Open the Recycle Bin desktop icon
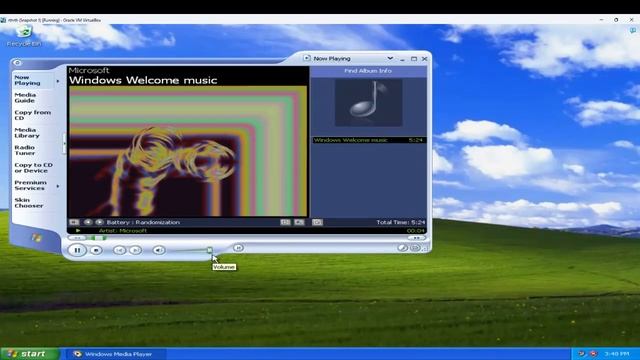The height and width of the screenshot is (360, 640). coord(24,36)
